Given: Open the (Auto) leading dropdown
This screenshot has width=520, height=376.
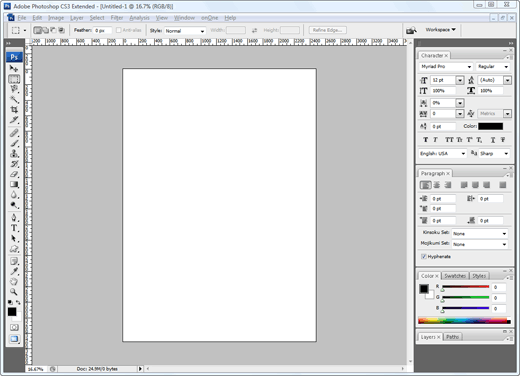Looking at the screenshot, I should (507, 80).
